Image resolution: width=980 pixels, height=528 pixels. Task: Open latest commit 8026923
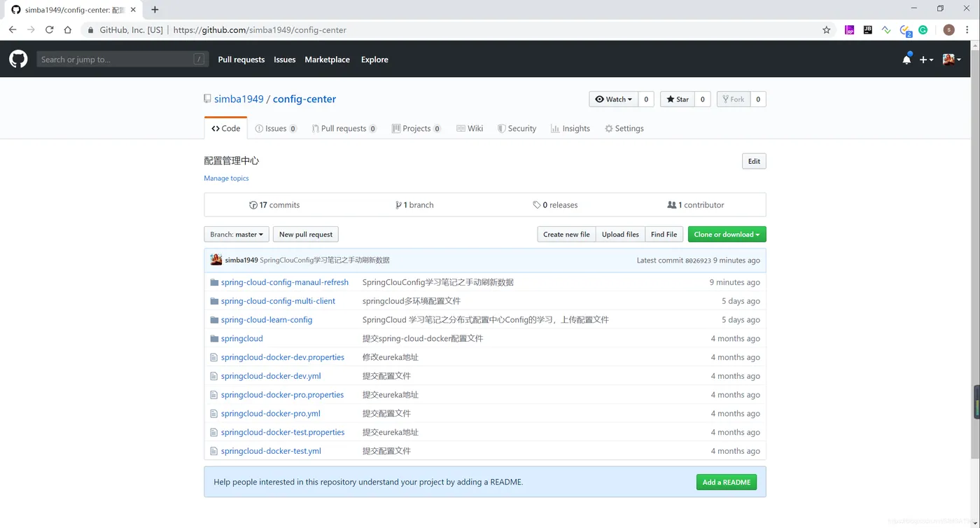[x=698, y=260]
